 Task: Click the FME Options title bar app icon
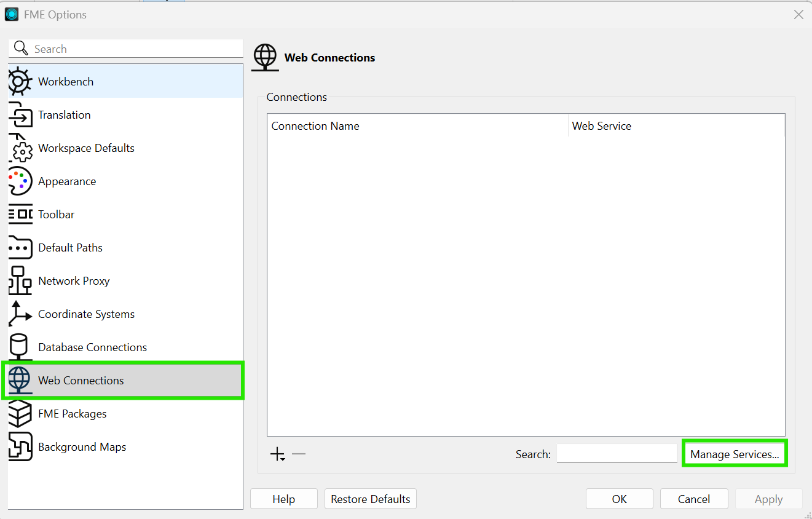[x=12, y=14]
